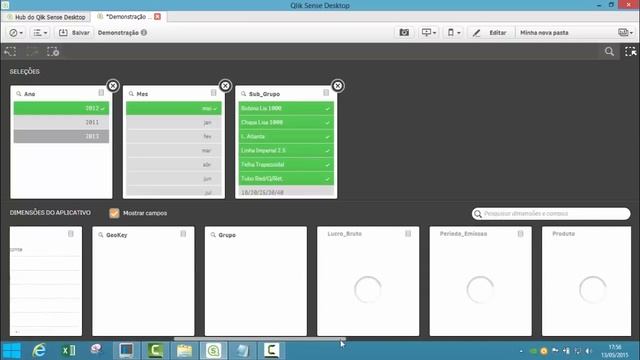Deselect mai in the Mes list
This screenshot has width=640, height=360.
[174, 108]
